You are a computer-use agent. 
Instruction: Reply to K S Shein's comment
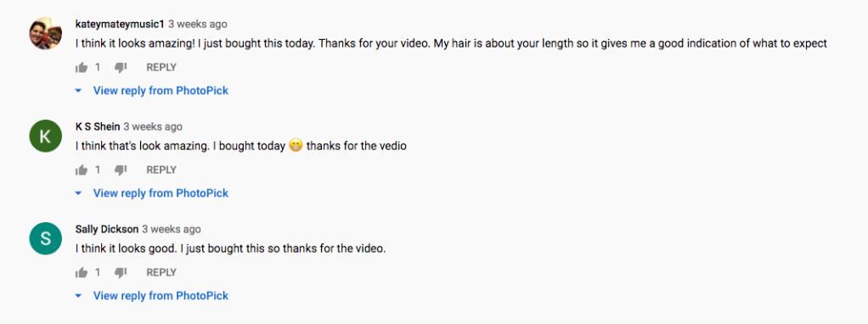(161, 170)
